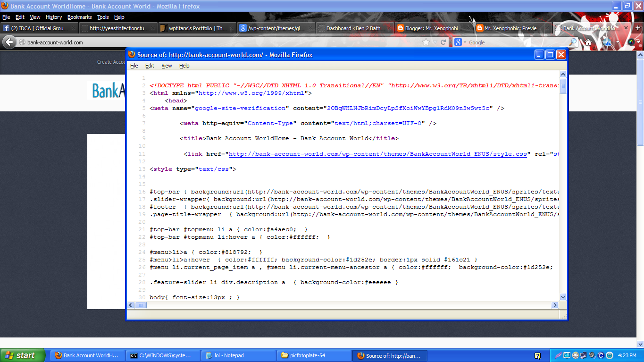Switch to C:\WINDOWS\system command prompt taskbar item
The height and width of the screenshot is (362, 644).
[163, 355]
